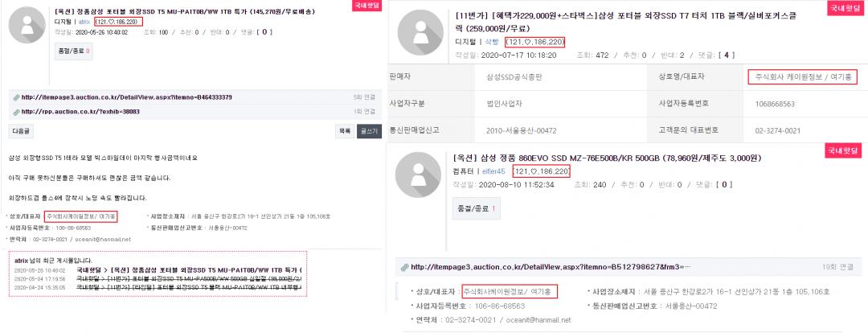This screenshot has height=333, width=868.
Task: Click the 국내핫딜 badge on the T5 post
Action: (x=366, y=6)
